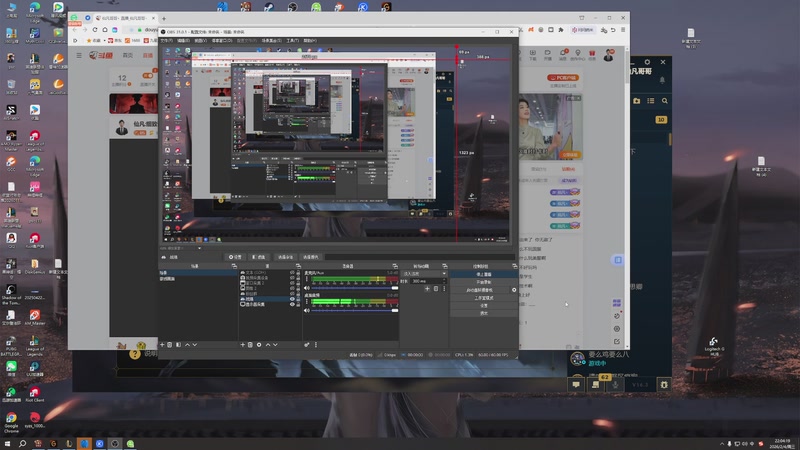
Task: Open live stream video thumbnail on Douyu
Action: pos(551,127)
